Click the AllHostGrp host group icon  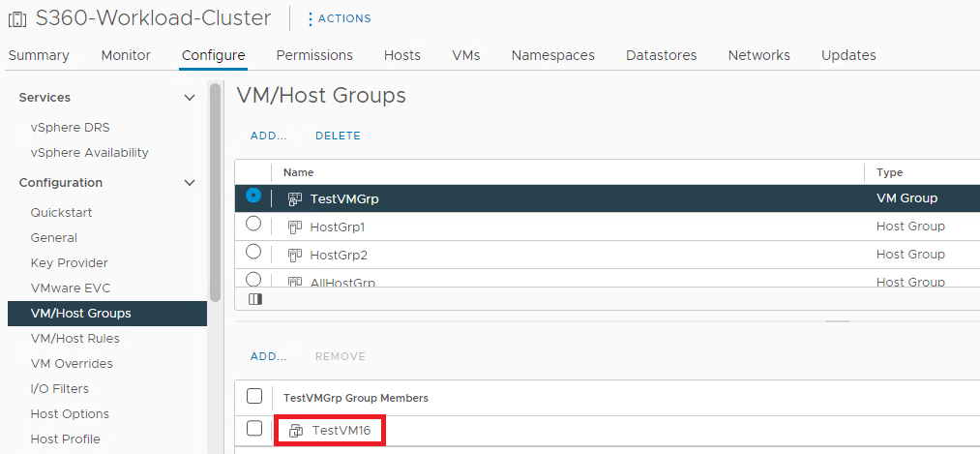[x=295, y=282]
